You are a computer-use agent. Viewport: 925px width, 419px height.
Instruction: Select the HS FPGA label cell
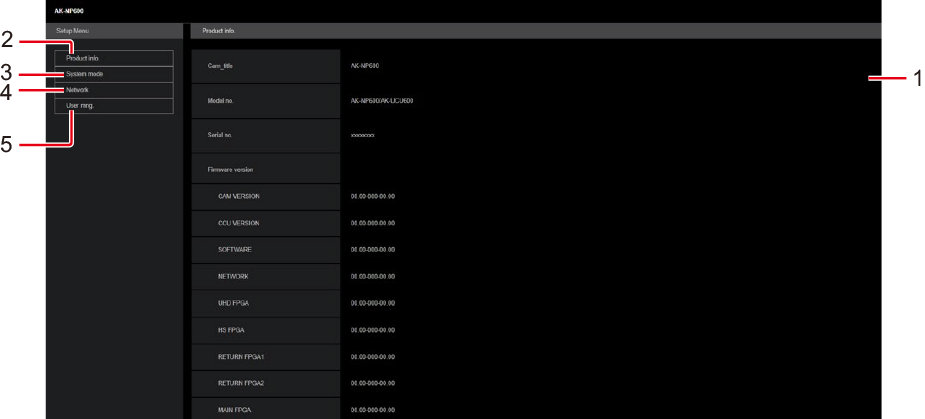coord(266,330)
